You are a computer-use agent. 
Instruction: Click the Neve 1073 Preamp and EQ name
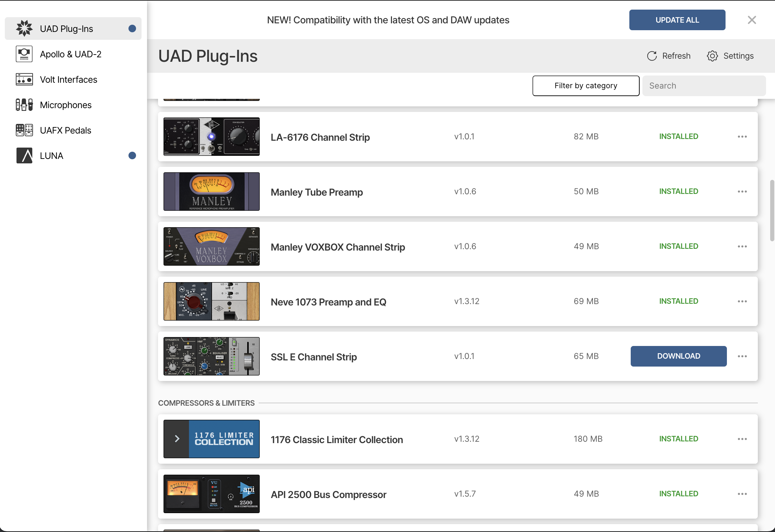click(328, 302)
